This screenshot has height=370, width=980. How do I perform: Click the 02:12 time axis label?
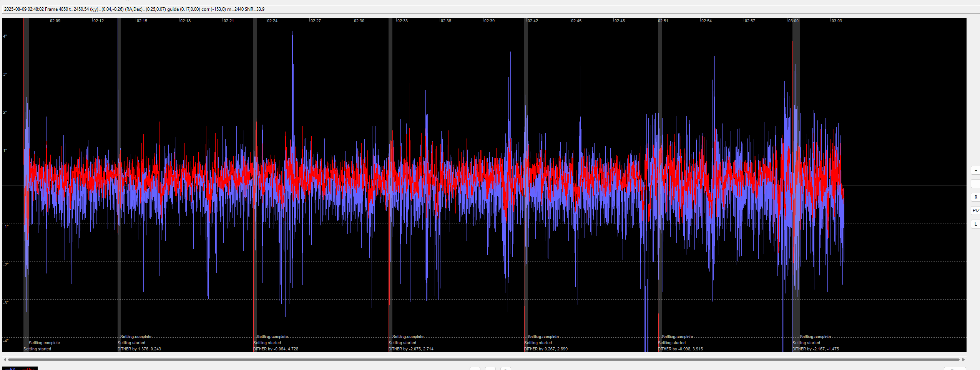tap(98, 21)
